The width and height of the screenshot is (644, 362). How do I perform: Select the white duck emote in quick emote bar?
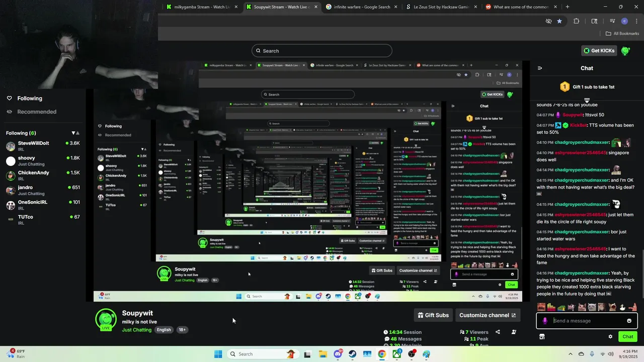click(x=622, y=307)
